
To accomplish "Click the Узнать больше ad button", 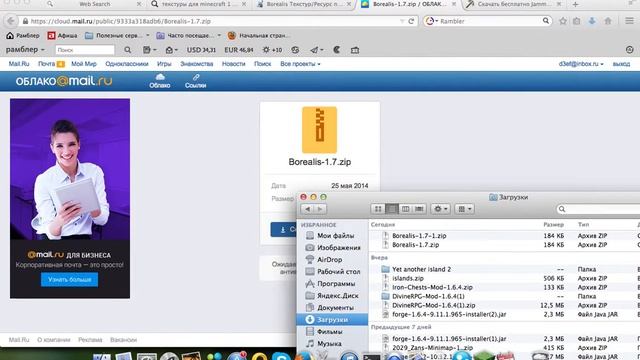I will click(69, 280).
